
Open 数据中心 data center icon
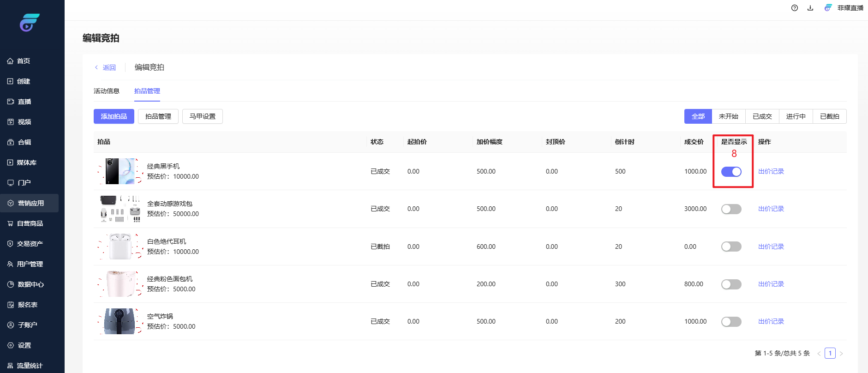coord(11,284)
